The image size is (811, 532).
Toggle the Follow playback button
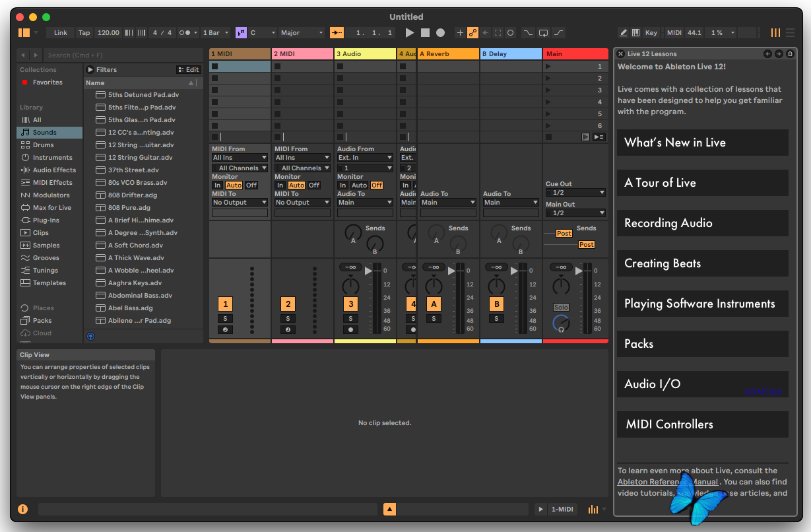coord(337,32)
